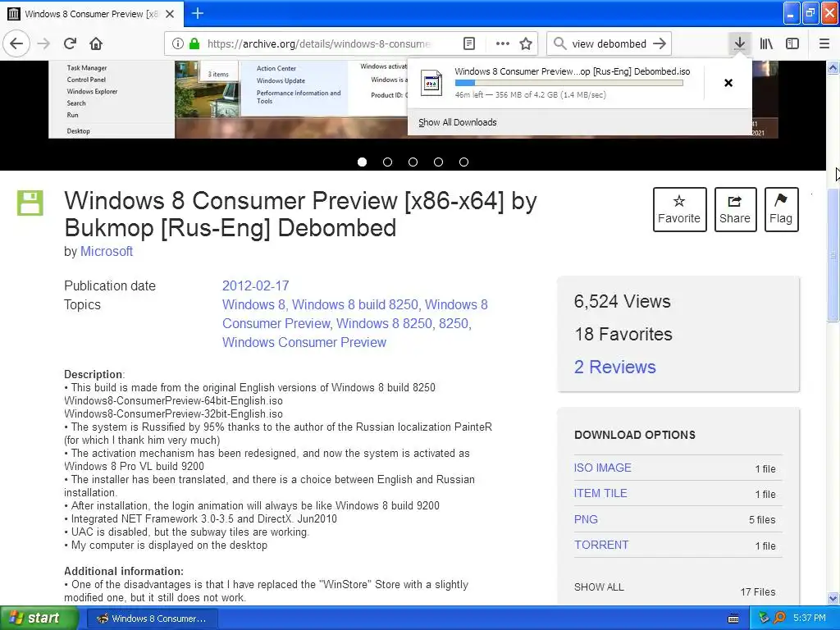This screenshot has height=630, width=840.
Task: Click the green padlock security icon
Action: point(194,43)
